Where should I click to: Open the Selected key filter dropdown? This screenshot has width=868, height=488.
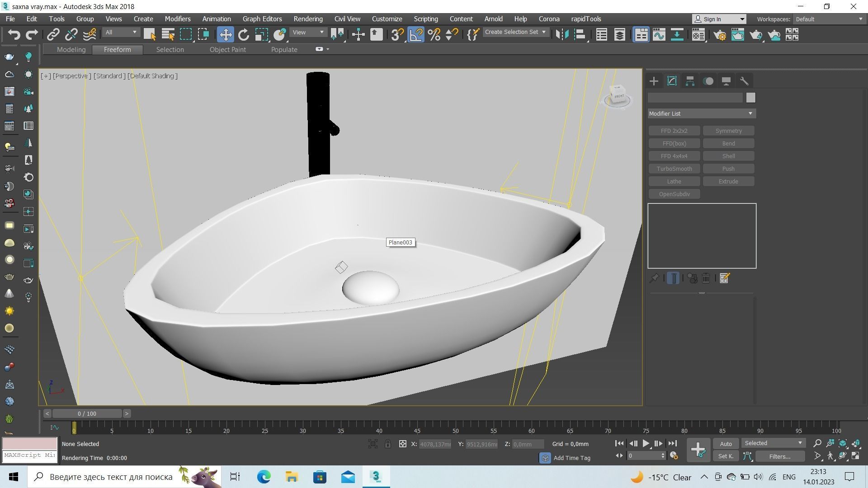(x=774, y=443)
